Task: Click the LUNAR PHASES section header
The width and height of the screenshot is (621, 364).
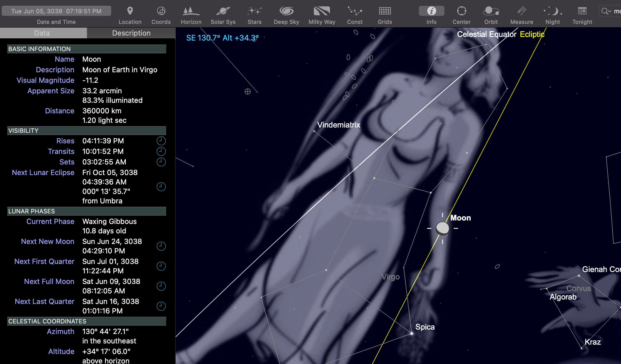Action: click(87, 211)
